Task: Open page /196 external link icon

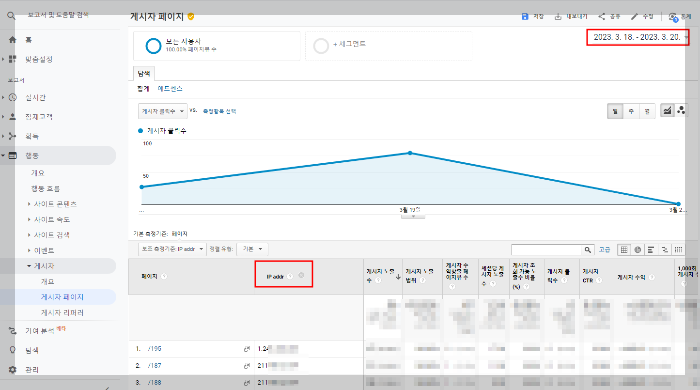Action: (246, 349)
